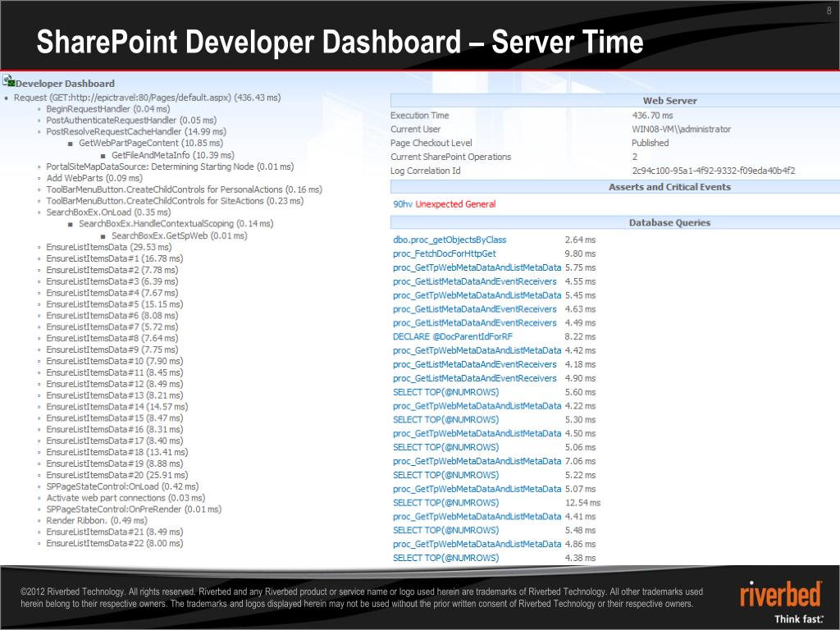Click the slide title SharePoint Developer Dashboard
840x630 pixels.
[x=340, y=42]
